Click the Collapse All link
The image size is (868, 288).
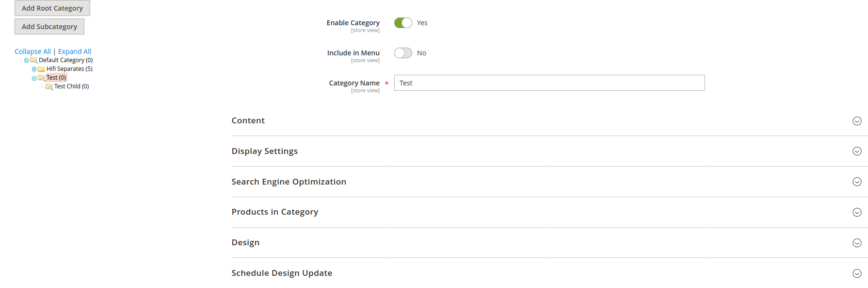click(x=32, y=51)
